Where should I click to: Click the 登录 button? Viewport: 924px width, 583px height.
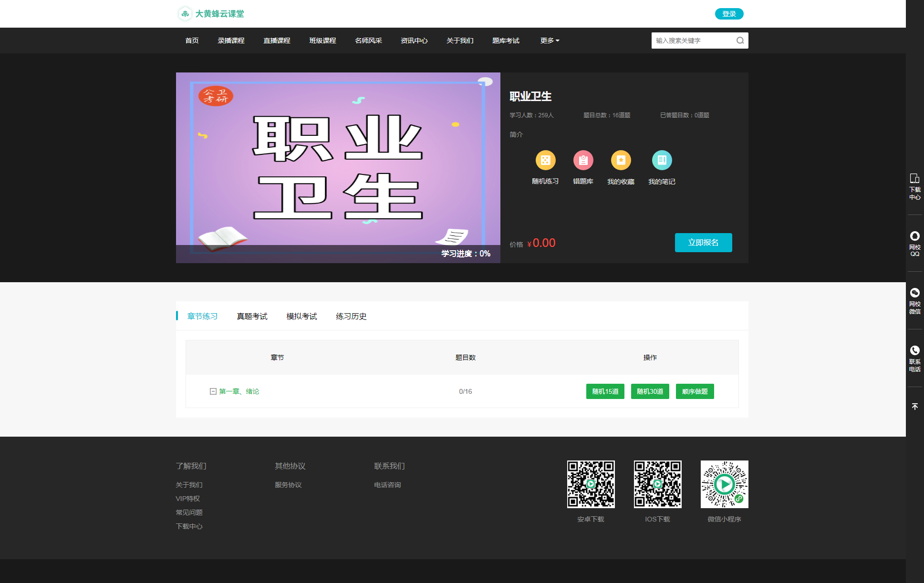pos(729,14)
